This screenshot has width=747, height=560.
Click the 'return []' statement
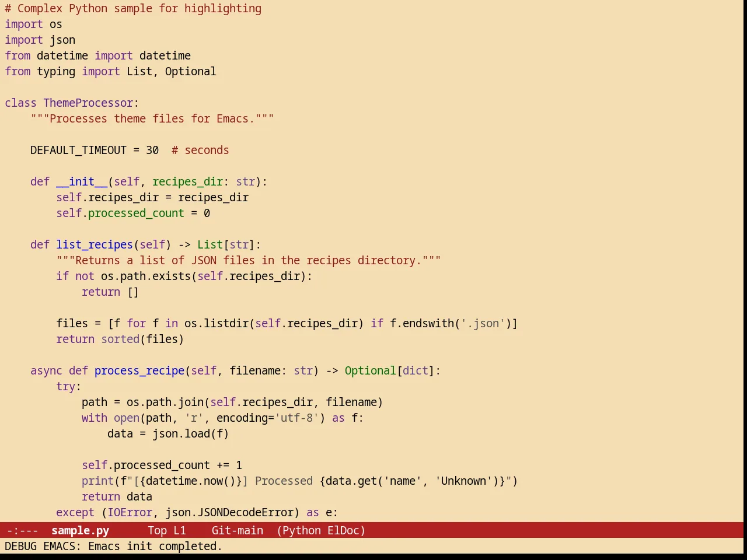click(110, 292)
